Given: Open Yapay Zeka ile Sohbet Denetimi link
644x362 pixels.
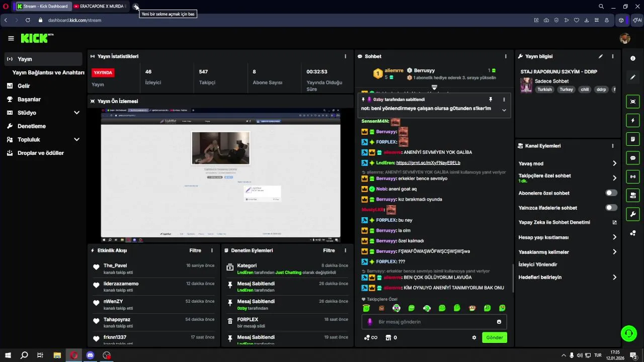Looking at the screenshot, I should click(568, 222).
